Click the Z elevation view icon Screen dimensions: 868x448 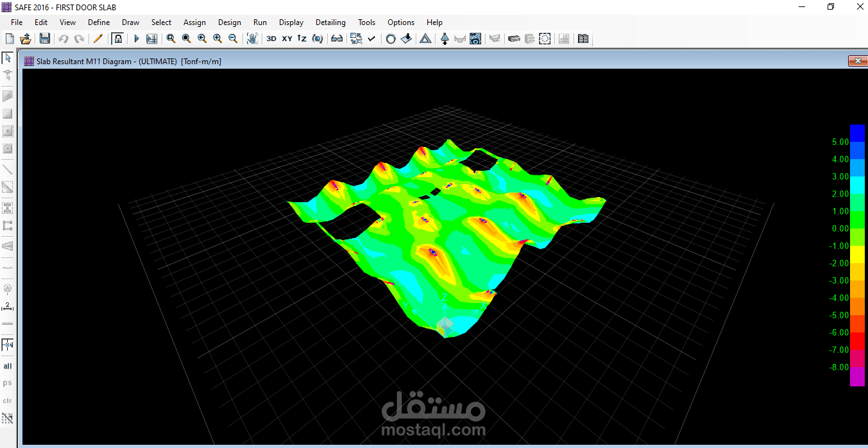(x=302, y=39)
